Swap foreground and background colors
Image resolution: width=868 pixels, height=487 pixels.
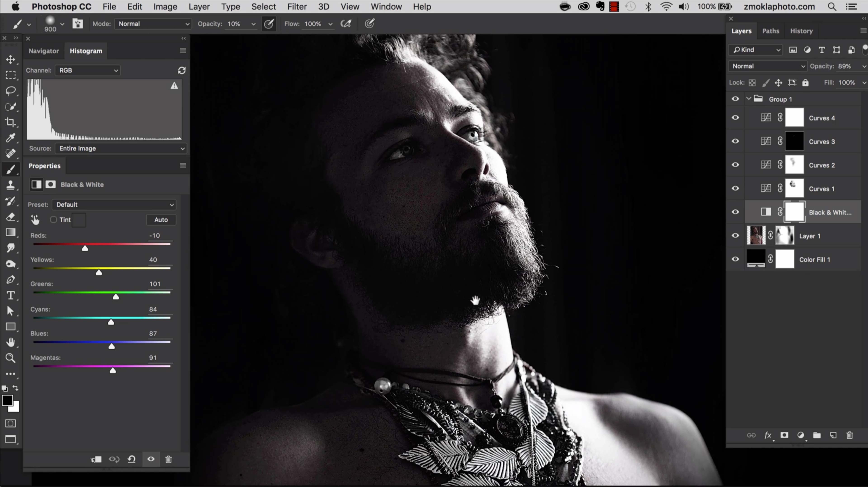(x=16, y=388)
